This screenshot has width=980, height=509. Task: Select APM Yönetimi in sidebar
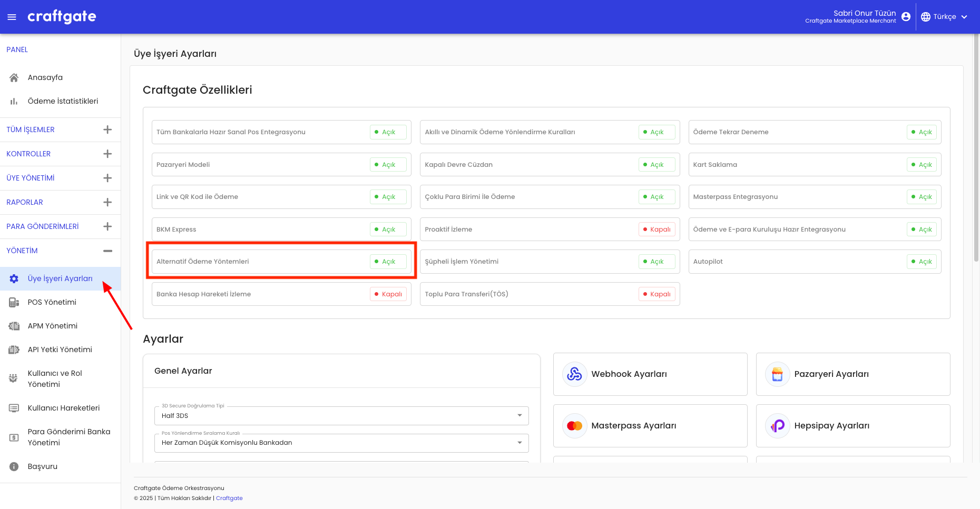[x=53, y=326]
